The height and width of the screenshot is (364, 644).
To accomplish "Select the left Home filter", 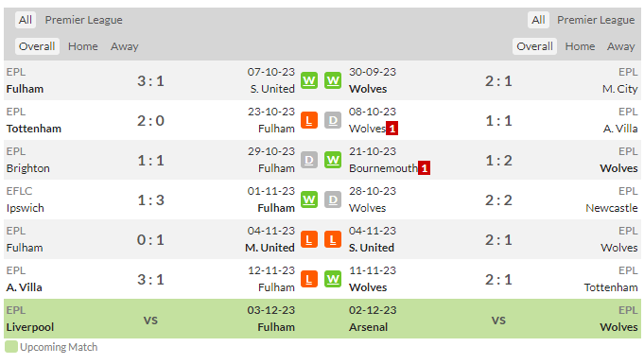I will 83,46.
